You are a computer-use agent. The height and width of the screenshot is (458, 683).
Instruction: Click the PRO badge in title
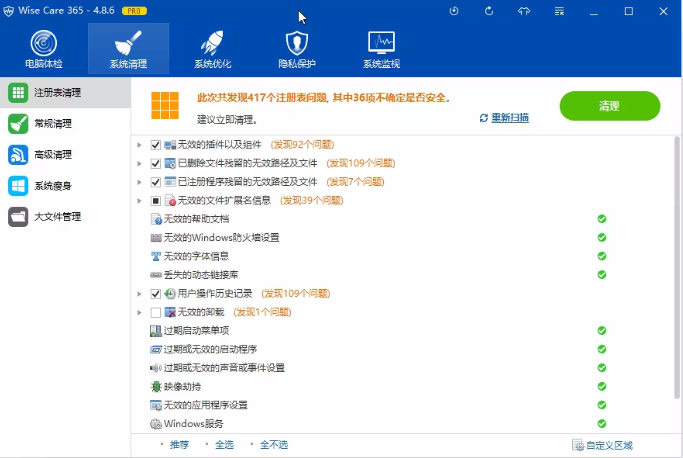pyautogui.click(x=135, y=11)
